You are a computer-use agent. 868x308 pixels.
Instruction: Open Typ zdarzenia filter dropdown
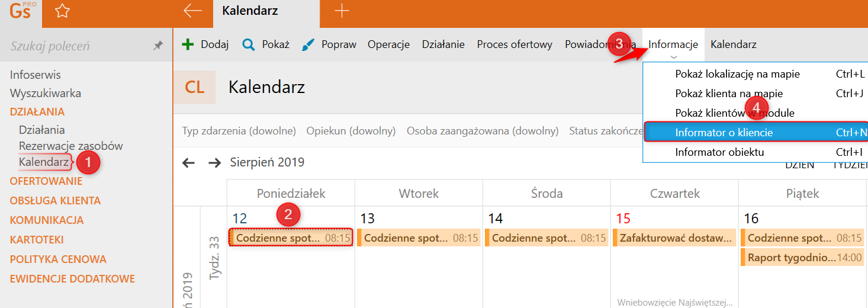[239, 131]
